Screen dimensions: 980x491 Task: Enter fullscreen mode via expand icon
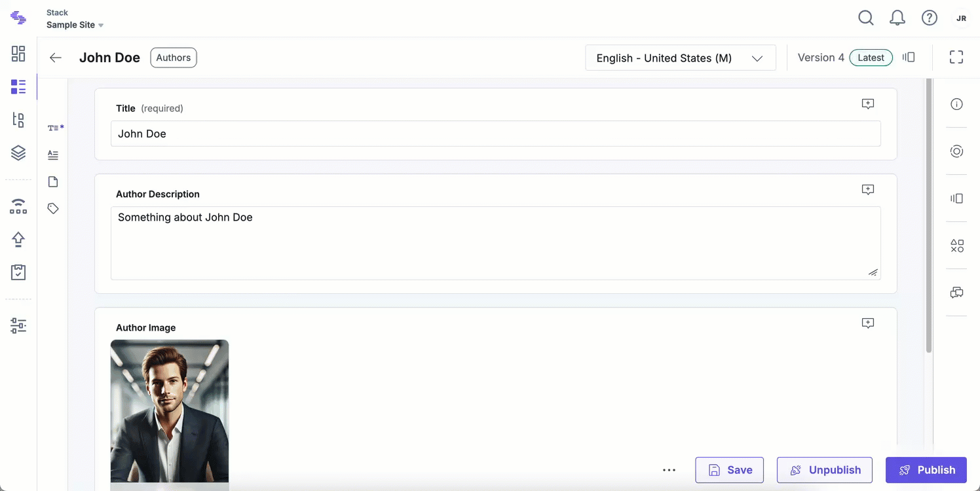956,58
